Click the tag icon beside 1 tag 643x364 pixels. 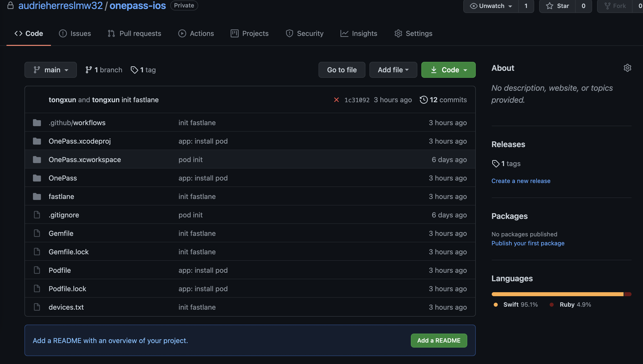[x=134, y=70]
